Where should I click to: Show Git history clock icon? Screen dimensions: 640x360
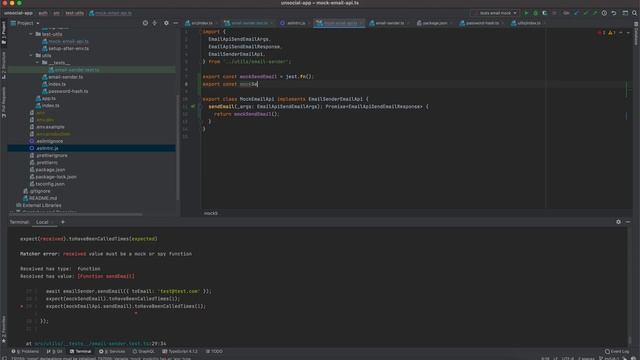click(604, 13)
